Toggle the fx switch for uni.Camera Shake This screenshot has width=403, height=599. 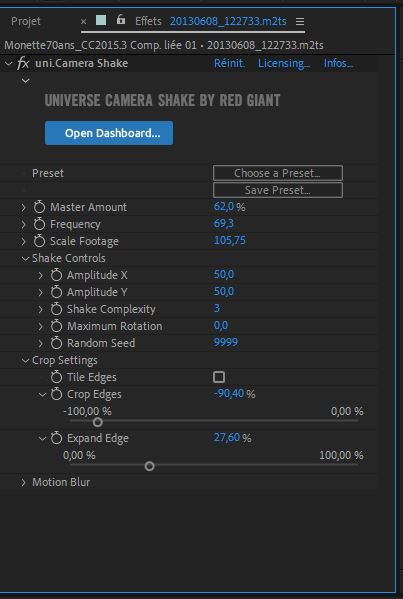23,63
